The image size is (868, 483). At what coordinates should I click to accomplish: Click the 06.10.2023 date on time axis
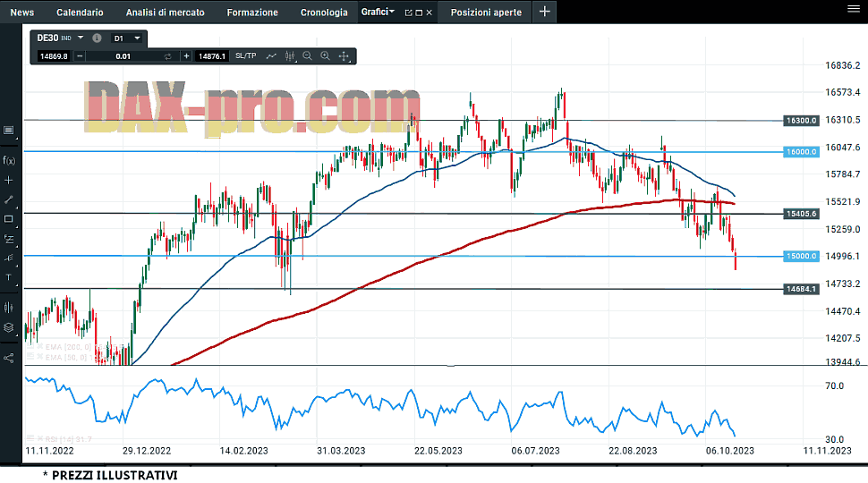pyautogui.click(x=729, y=451)
